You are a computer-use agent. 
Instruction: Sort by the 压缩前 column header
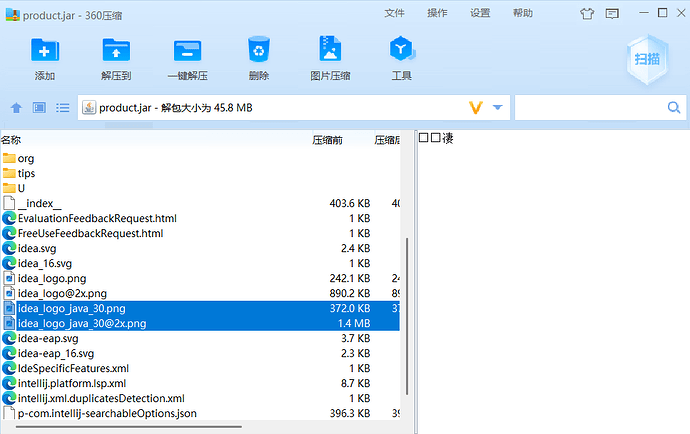coord(327,140)
